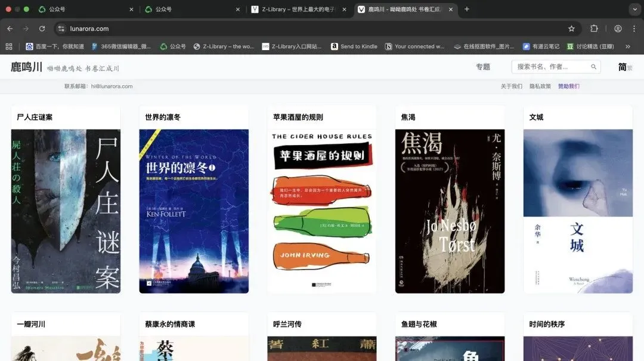Click the 鹿鸣川 site logo
The width and height of the screenshot is (644, 361).
(x=26, y=67)
